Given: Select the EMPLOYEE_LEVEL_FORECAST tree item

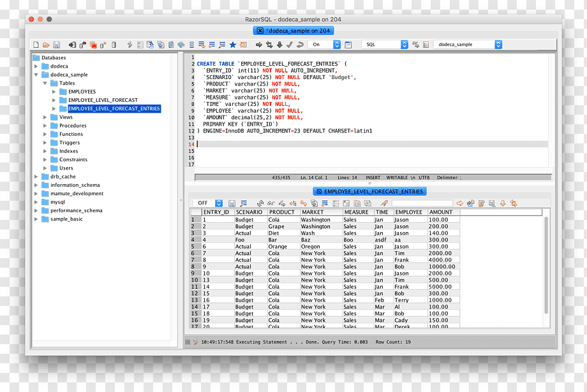Looking at the screenshot, I should click(103, 100).
